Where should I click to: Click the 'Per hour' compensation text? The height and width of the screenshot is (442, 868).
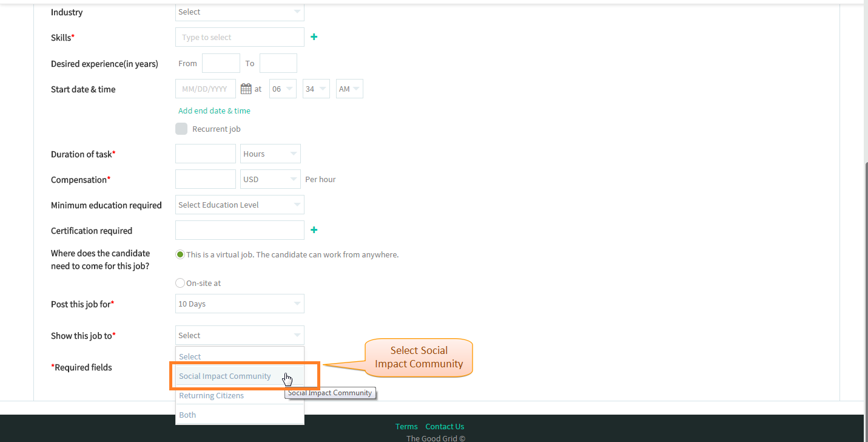coord(320,179)
